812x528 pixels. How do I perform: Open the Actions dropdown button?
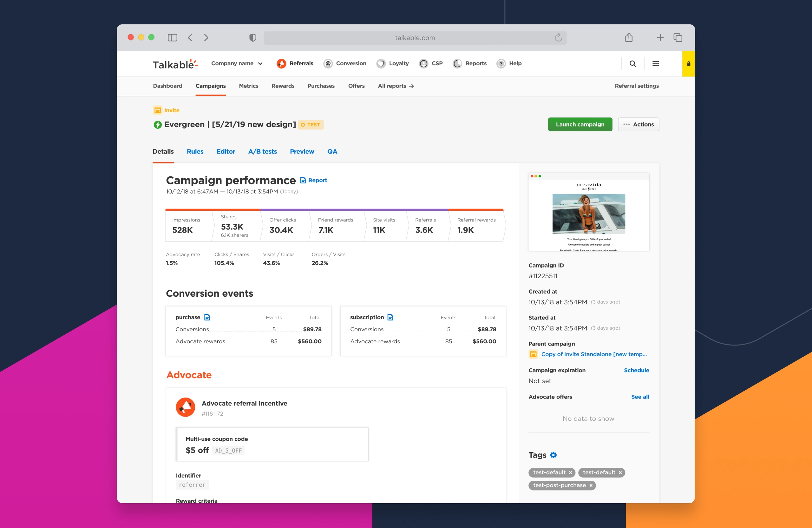(x=638, y=124)
